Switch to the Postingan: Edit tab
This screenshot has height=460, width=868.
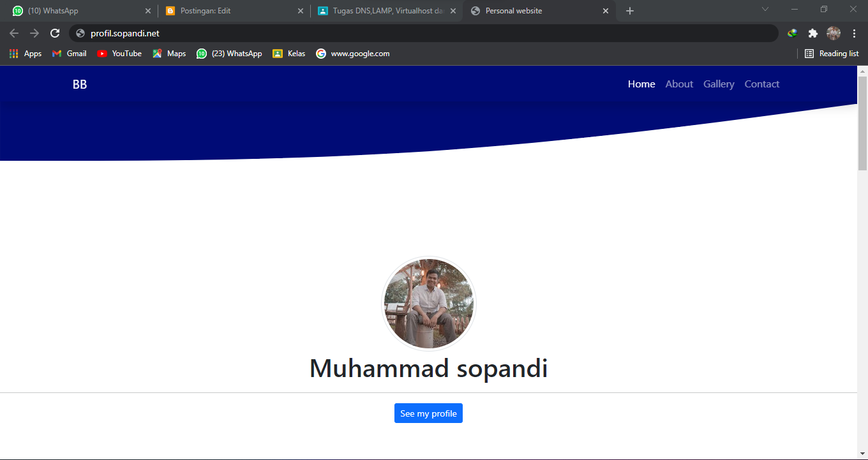click(234, 11)
